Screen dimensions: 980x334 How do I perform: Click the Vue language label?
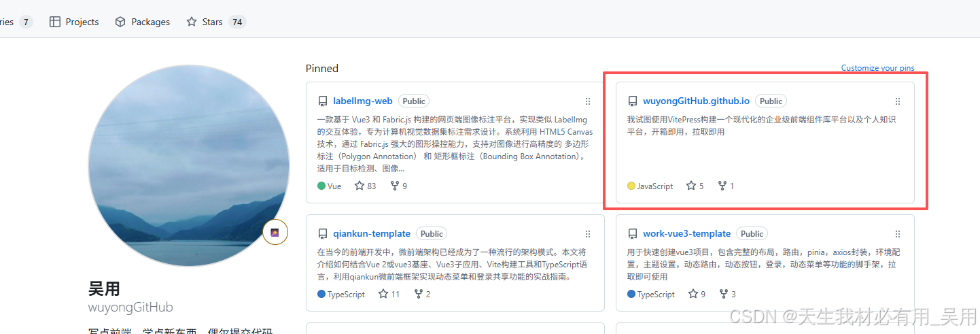pos(334,186)
